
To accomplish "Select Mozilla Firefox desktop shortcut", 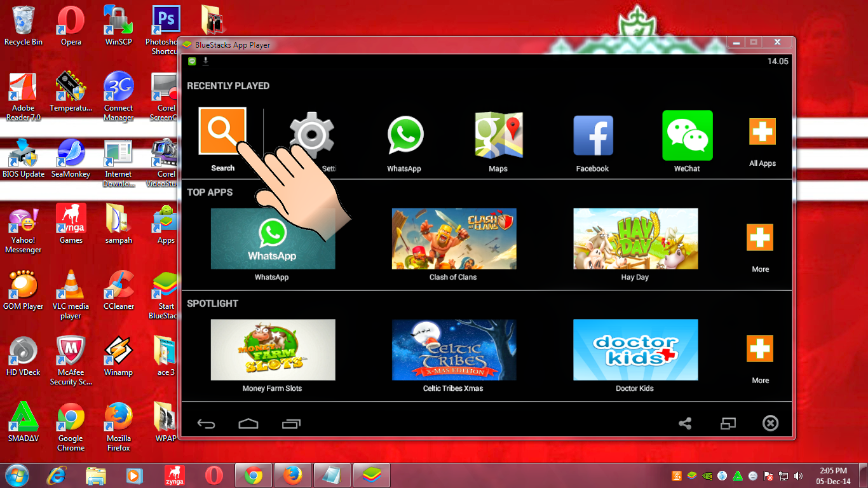I will (118, 427).
